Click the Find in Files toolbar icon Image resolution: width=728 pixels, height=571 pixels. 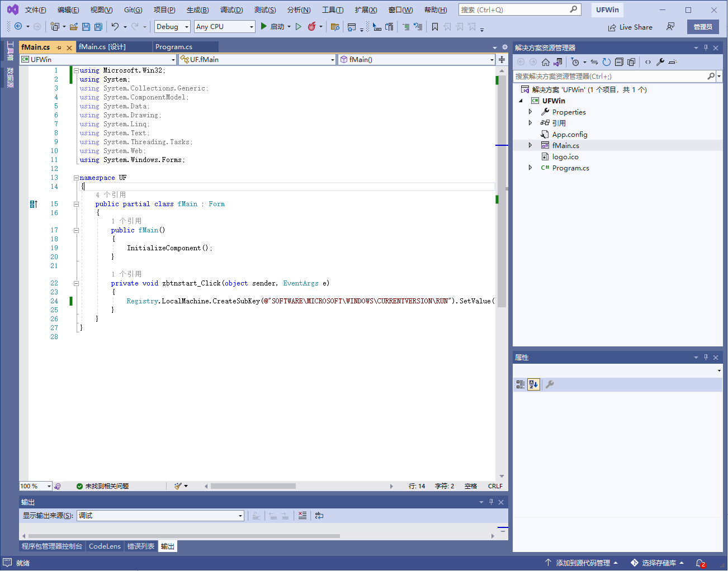[335, 26]
